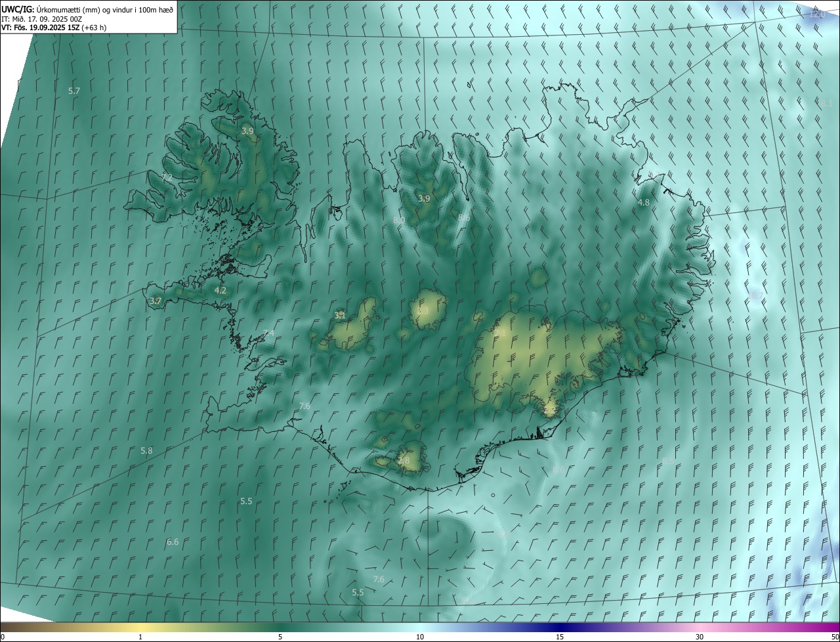840x642 pixels.
Task: Click the VT line dated 19.09.2025 15Z
Action: 54,28
